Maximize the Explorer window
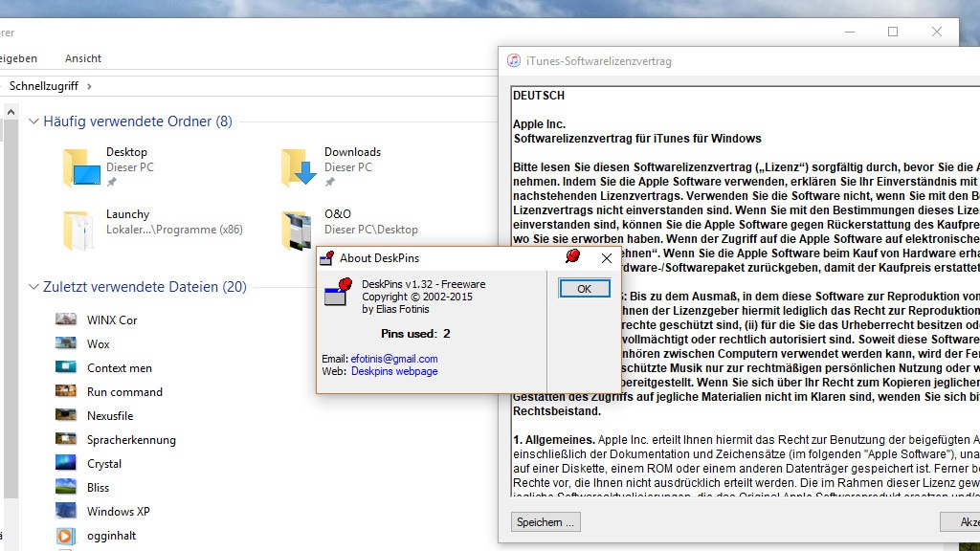The width and height of the screenshot is (980, 551). 893,32
